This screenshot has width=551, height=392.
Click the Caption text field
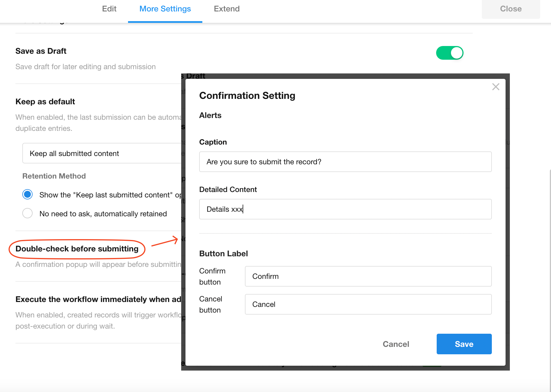coord(345,162)
